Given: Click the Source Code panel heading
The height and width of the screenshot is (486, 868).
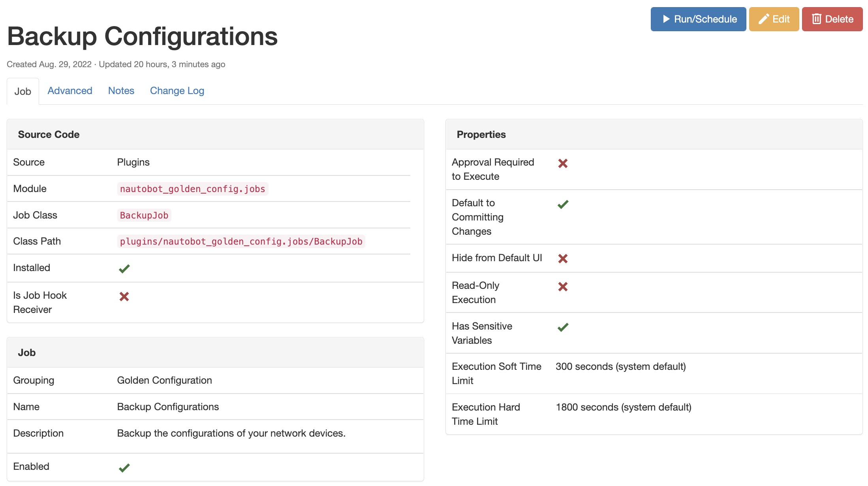Looking at the screenshot, I should pos(49,135).
